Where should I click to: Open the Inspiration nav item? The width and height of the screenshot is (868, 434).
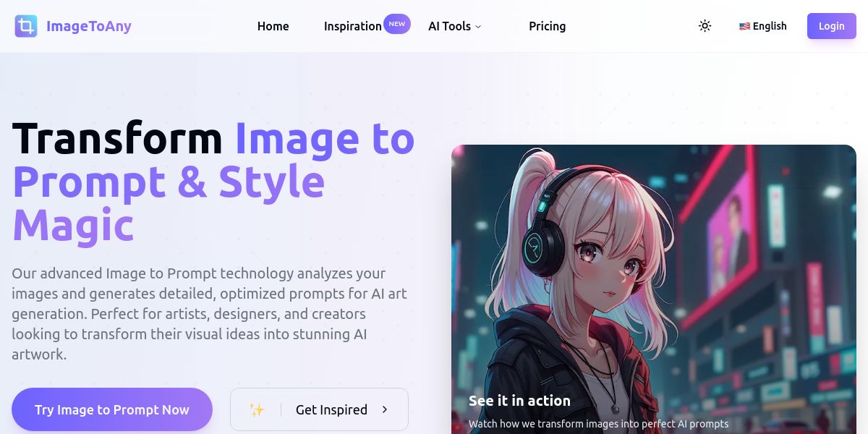tap(353, 26)
